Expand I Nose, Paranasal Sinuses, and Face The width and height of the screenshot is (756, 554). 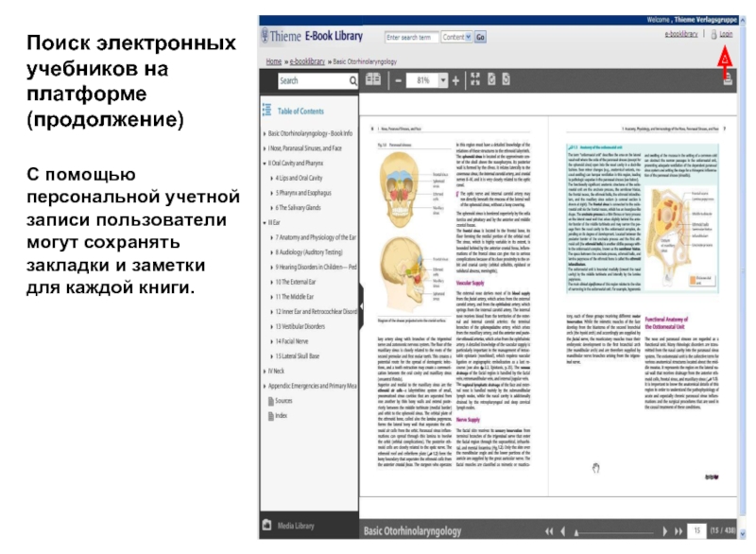tap(265, 148)
